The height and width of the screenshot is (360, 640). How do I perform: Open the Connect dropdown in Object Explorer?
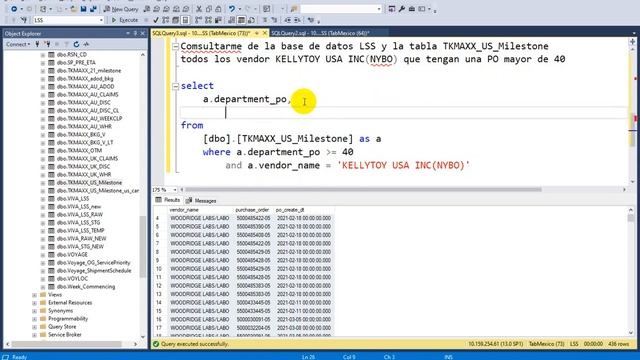[x=18, y=44]
